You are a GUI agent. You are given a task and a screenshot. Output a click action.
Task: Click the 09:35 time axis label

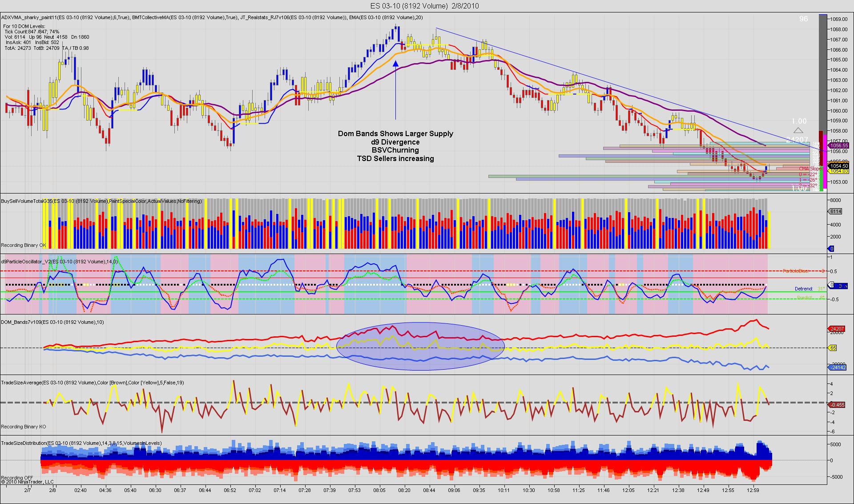click(479, 490)
